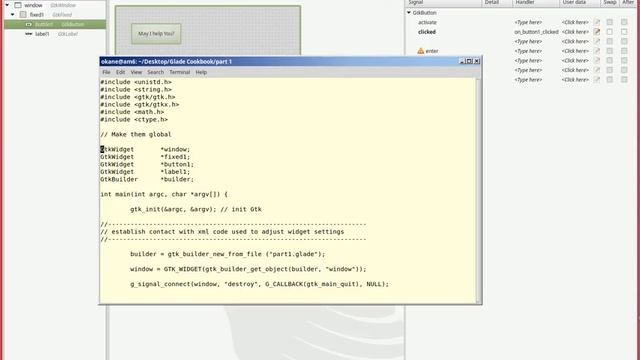640x360 pixels.
Task: Click the GtkFixed icon beside fixed1
Action: (23, 15)
